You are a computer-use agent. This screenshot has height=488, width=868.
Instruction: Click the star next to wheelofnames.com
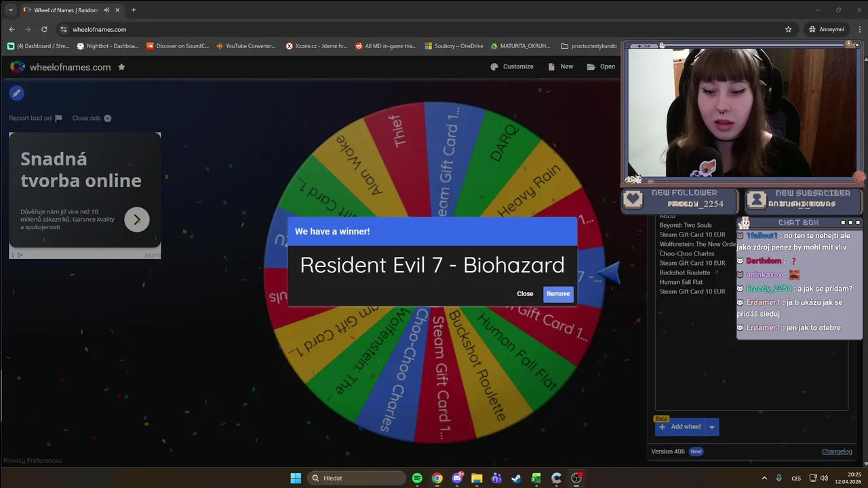coord(121,67)
